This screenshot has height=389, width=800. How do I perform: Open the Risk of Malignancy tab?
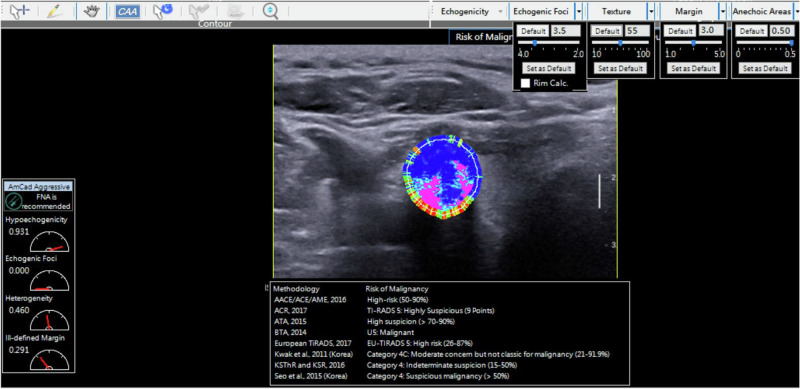(481, 37)
